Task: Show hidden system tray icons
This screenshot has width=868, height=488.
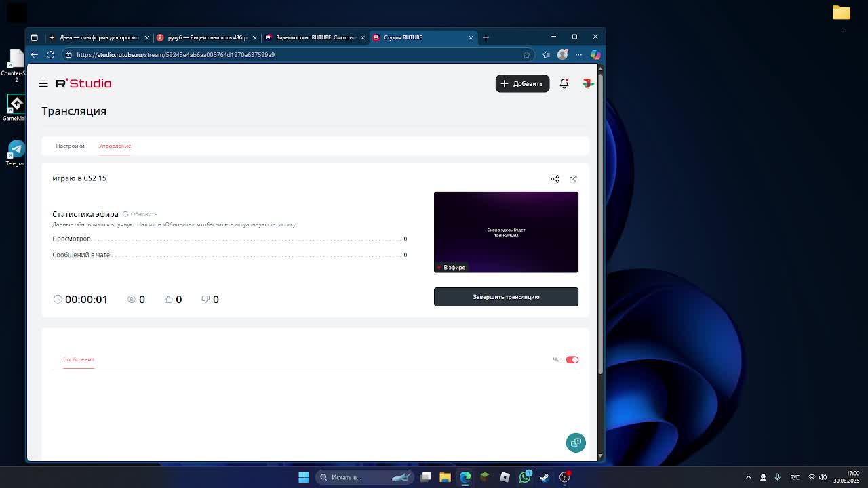Action: tap(749, 477)
